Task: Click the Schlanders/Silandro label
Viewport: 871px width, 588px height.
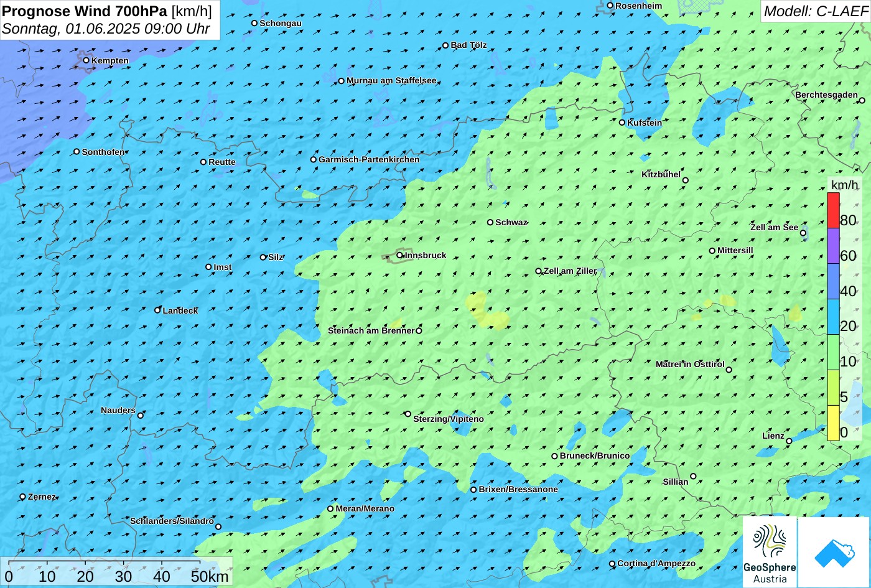Action: 172,521
